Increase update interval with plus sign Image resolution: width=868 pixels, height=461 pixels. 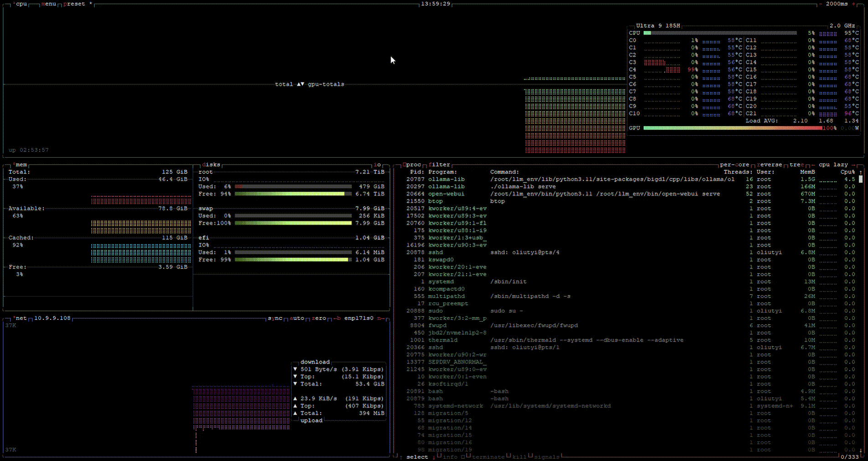853,4
